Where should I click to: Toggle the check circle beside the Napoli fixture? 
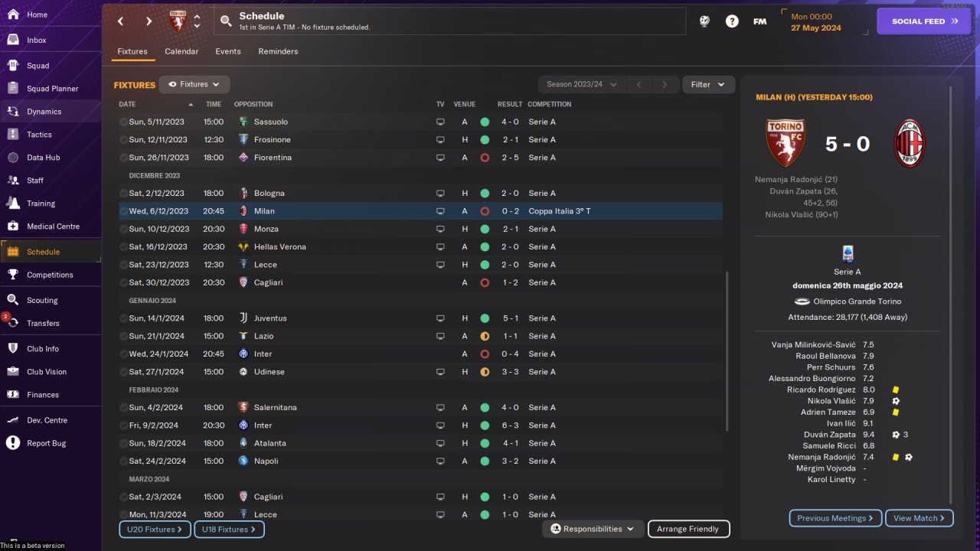(123, 461)
